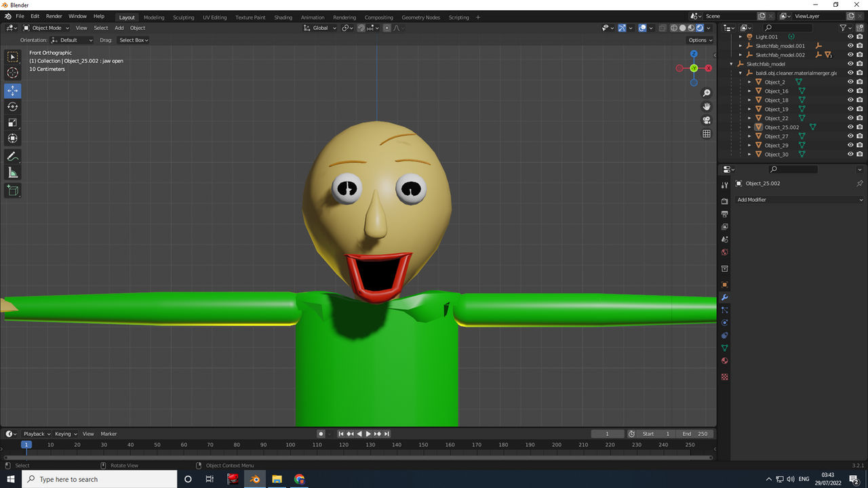Viewport: 868px width, 488px height.
Task: Hide Object_16 in viewport via eye icon
Action: click(850, 91)
